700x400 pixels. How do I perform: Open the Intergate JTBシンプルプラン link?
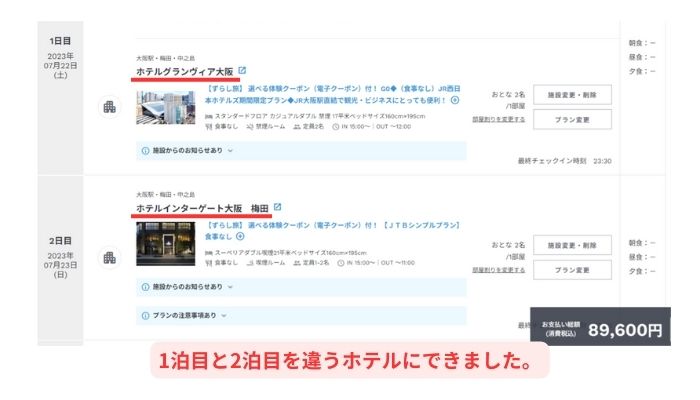point(332,231)
